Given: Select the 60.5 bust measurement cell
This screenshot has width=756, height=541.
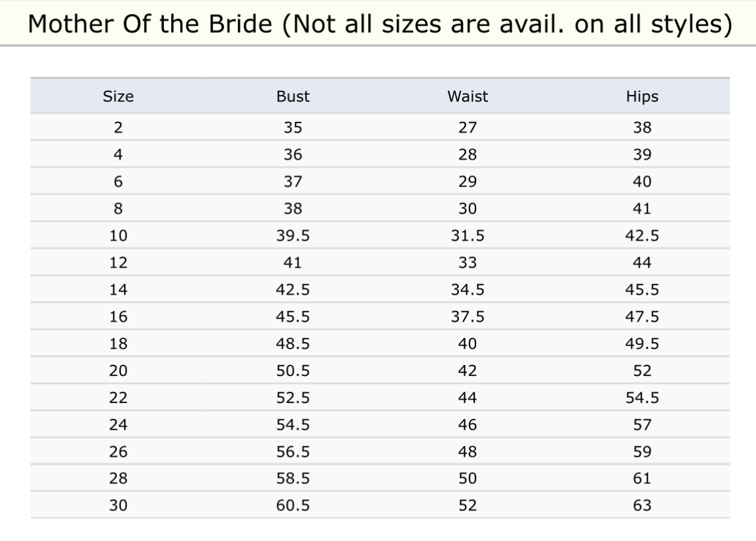Looking at the screenshot, I should (x=292, y=506).
